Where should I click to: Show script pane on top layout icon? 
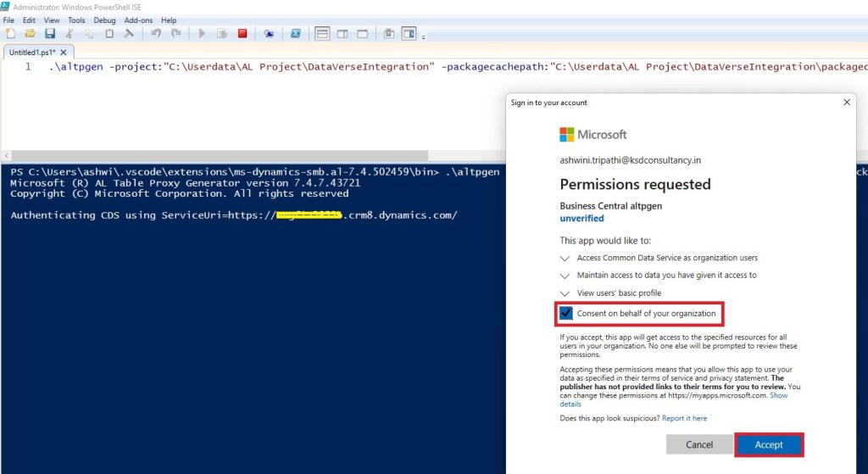[322, 34]
